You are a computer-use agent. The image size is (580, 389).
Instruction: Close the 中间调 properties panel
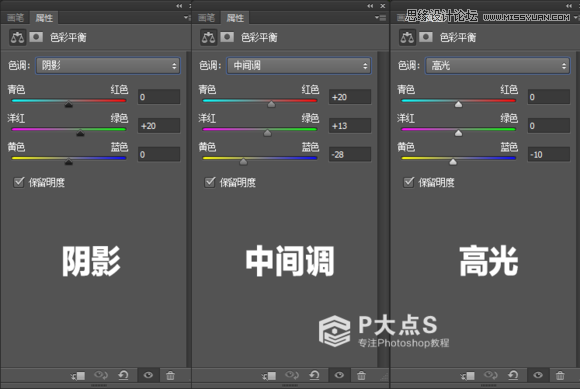(383, 6)
